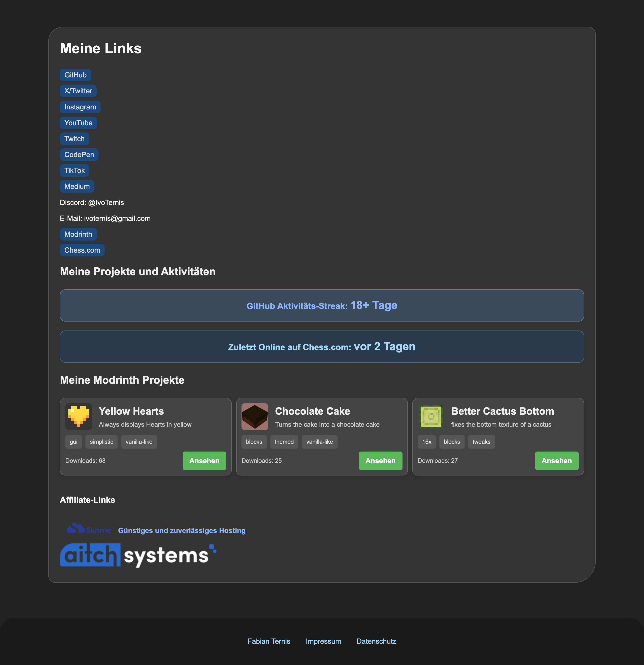Open the Impressum footer link
Viewport: 644px width, 665px height.
pyautogui.click(x=324, y=642)
